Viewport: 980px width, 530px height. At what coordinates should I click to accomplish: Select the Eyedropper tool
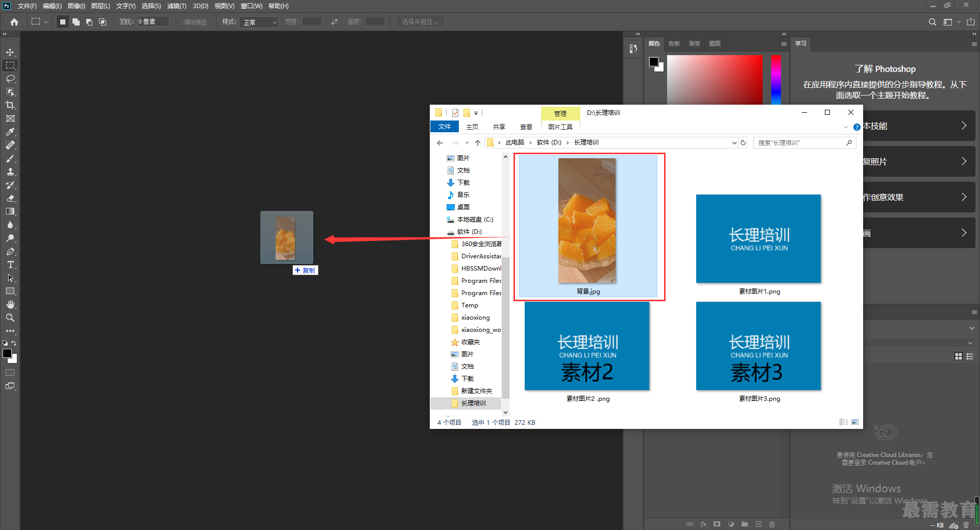click(x=10, y=132)
